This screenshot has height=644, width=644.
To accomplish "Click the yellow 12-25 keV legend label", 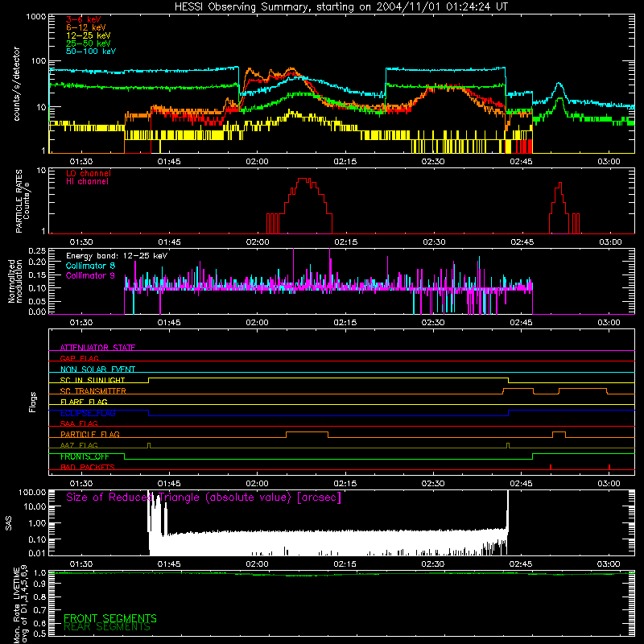I will [88, 35].
